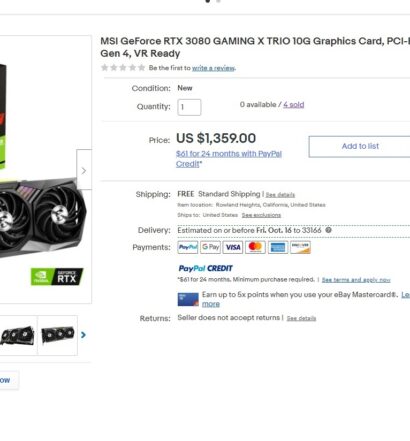The height and width of the screenshot is (441, 410).
Task: Click the Google Pay payment icon
Action: coord(210,247)
